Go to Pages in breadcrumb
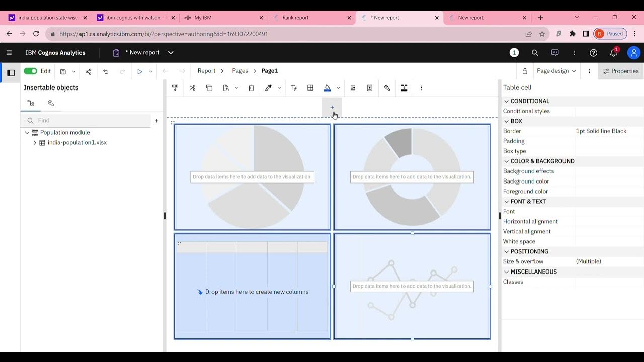 click(x=240, y=71)
